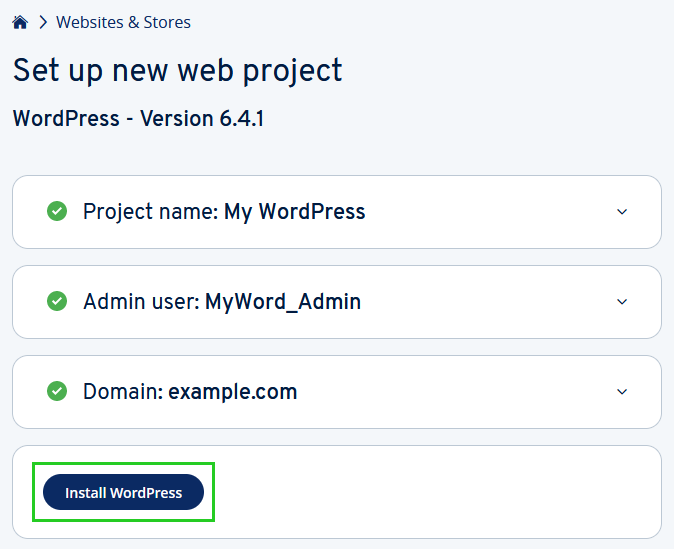Click the "My WordPress" project name value
The image size is (674, 549).
point(295,212)
